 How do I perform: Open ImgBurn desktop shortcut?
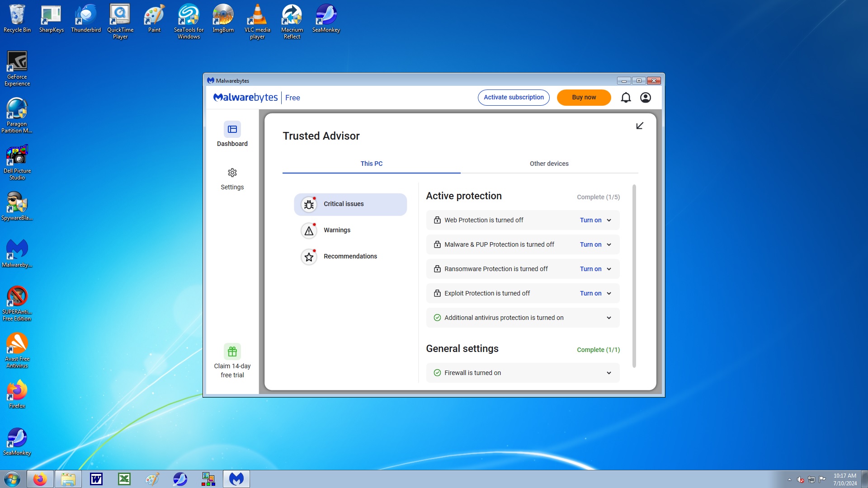pyautogui.click(x=223, y=19)
